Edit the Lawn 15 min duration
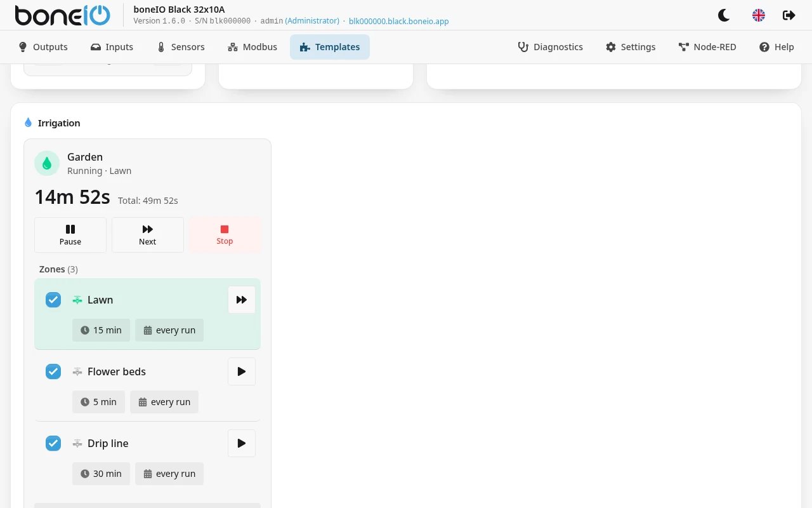The width and height of the screenshot is (812, 508). [x=101, y=330]
